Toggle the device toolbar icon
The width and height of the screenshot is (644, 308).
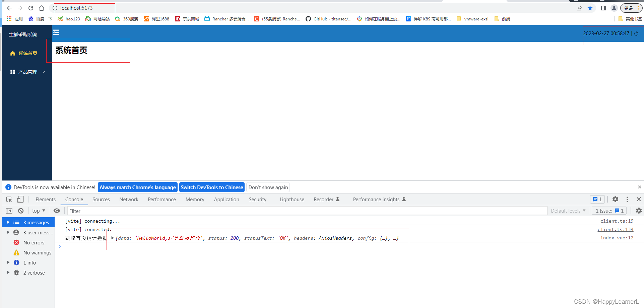20,200
